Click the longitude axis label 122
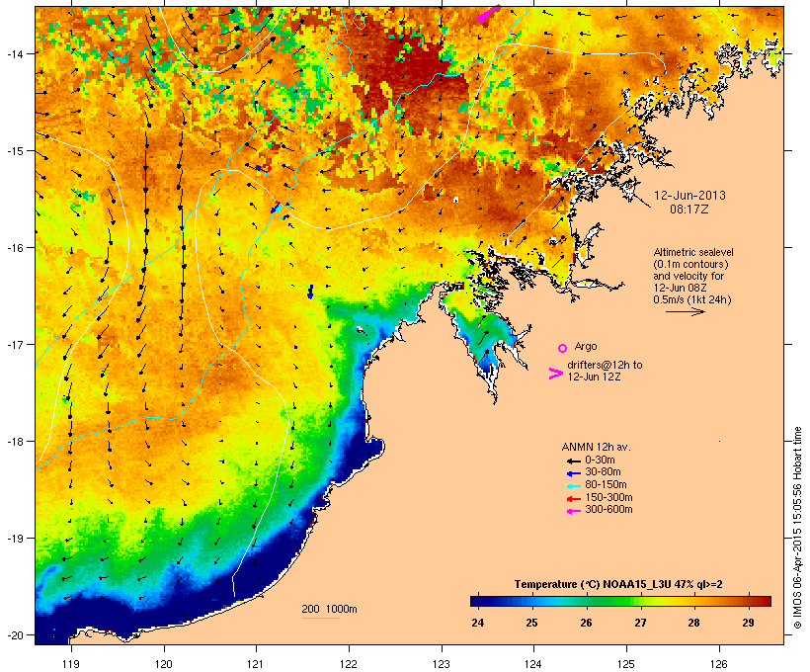The image size is (810, 672). pos(349,664)
